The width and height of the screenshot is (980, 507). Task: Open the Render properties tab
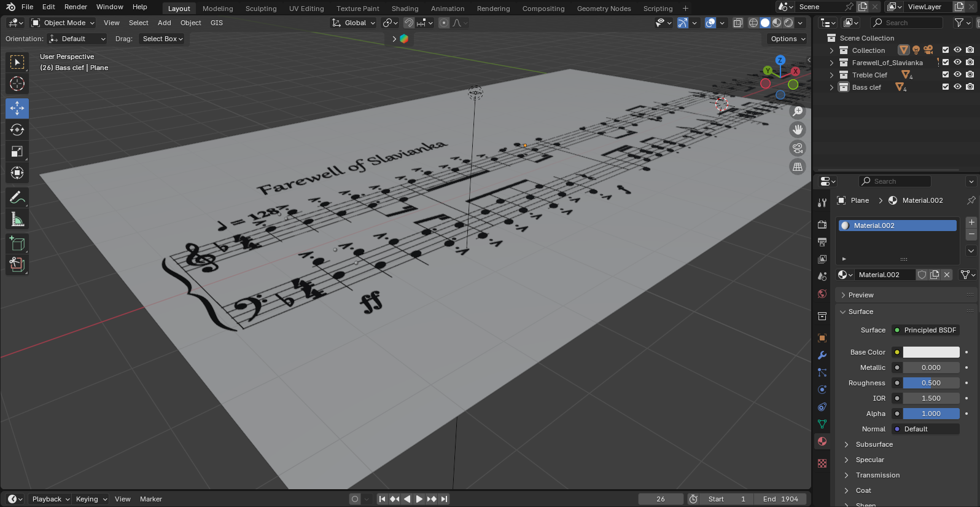822,225
